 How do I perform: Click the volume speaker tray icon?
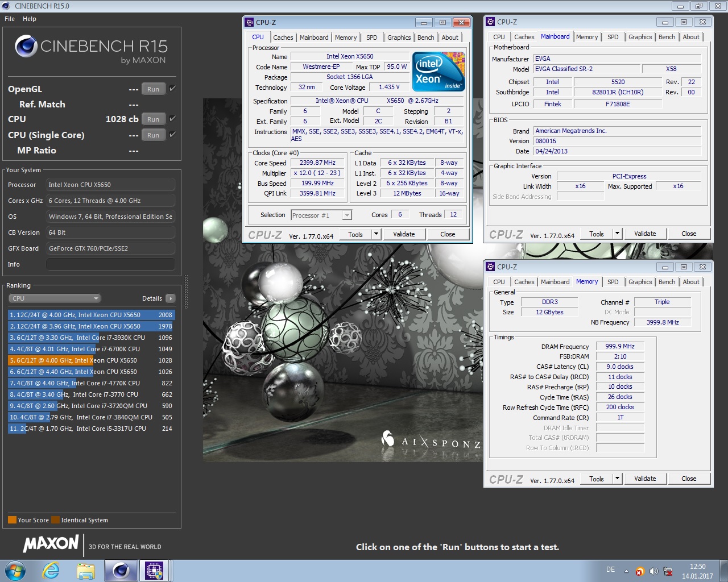pos(653,571)
